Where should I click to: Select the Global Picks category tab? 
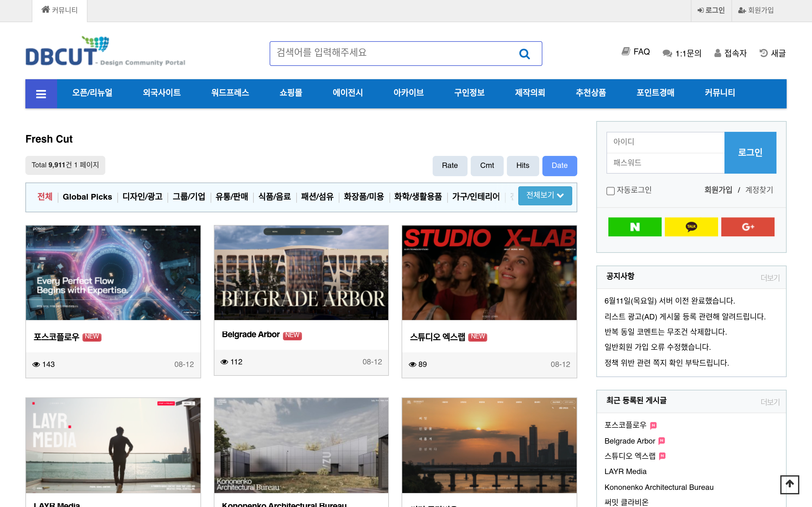click(x=87, y=197)
